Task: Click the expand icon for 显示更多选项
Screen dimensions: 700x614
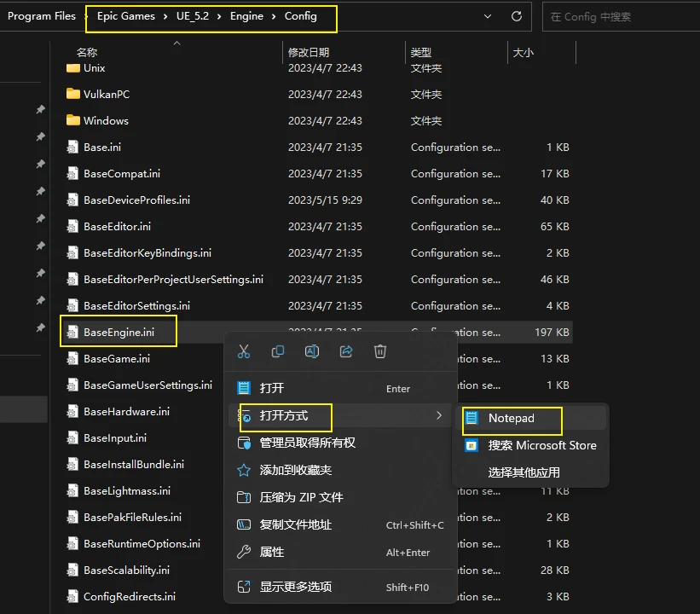Action: [x=244, y=587]
